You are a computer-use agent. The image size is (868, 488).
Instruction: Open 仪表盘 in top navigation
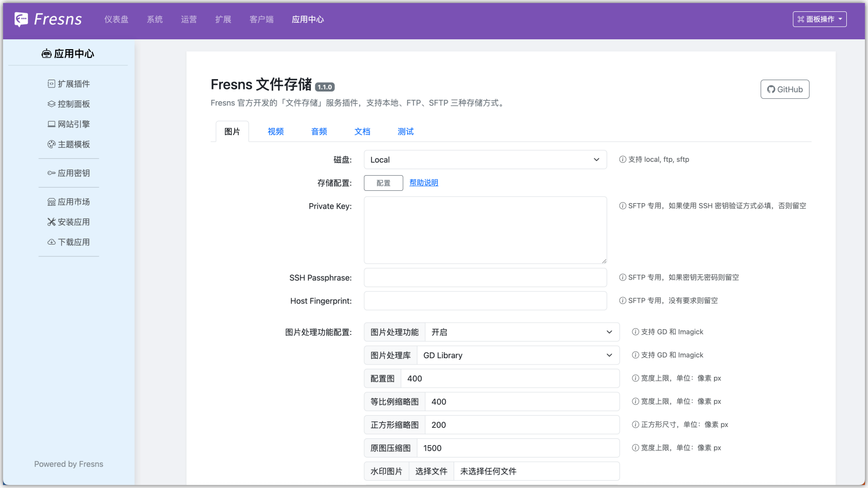point(116,19)
